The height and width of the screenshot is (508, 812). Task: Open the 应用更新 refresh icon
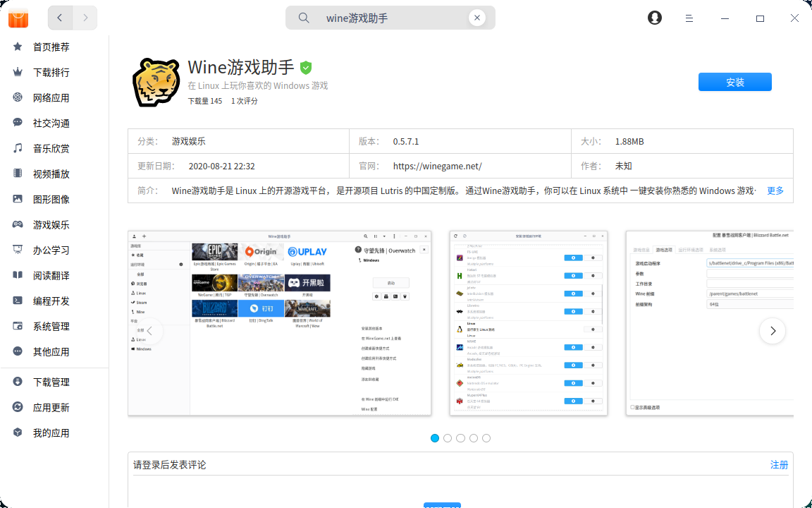[x=18, y=408]
